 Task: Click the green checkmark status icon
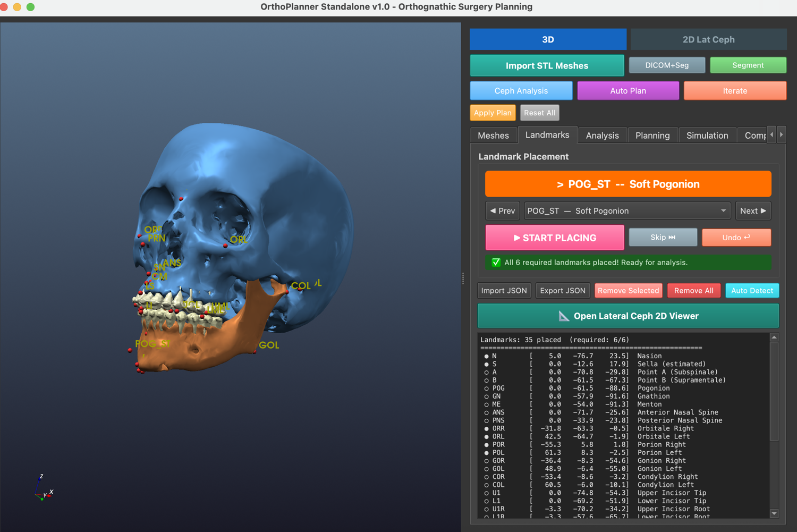496,262
